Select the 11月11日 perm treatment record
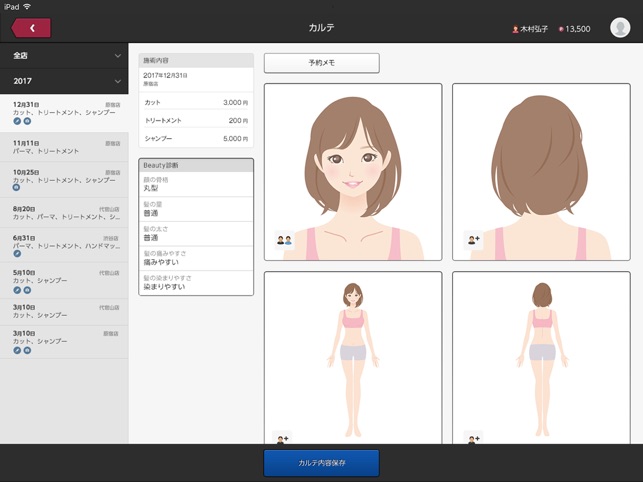 point(64,147)
